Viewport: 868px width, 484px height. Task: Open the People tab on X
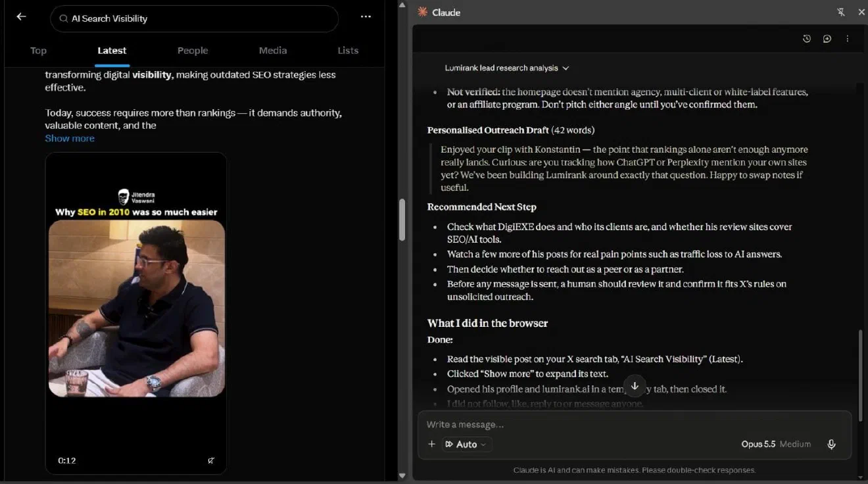pos(193,51)
